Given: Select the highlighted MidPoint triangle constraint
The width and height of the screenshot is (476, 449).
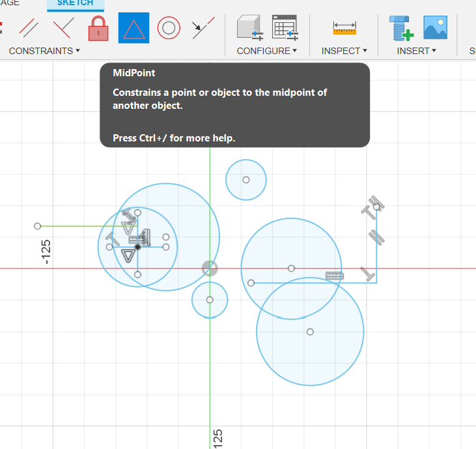Looking at the screenshot, I should point(133,28).
